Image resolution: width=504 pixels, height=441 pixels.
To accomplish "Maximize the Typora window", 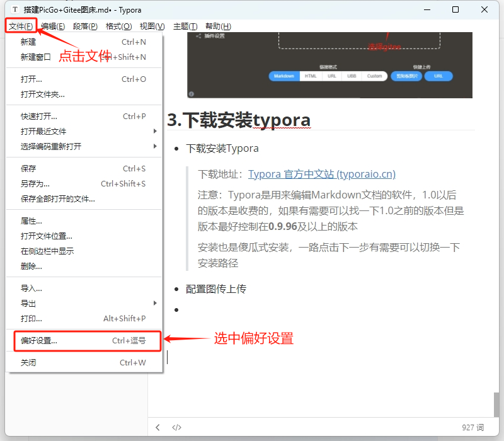I will coord(455,9).
